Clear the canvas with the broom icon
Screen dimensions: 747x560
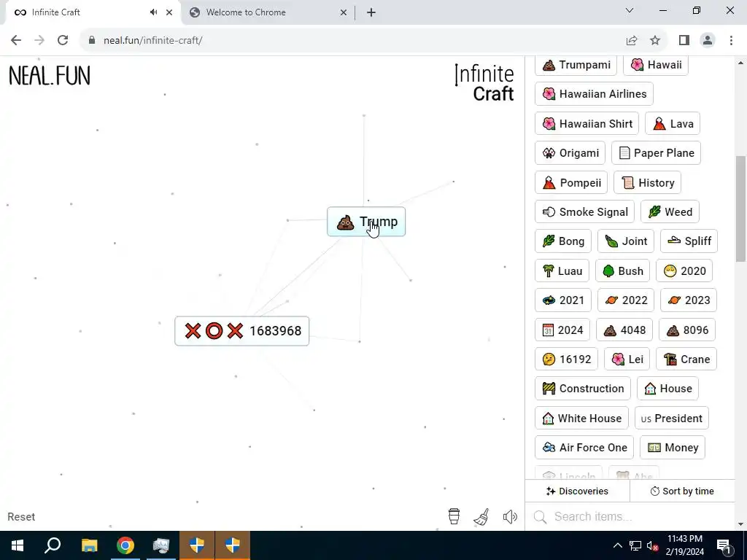tap(481, 516)
